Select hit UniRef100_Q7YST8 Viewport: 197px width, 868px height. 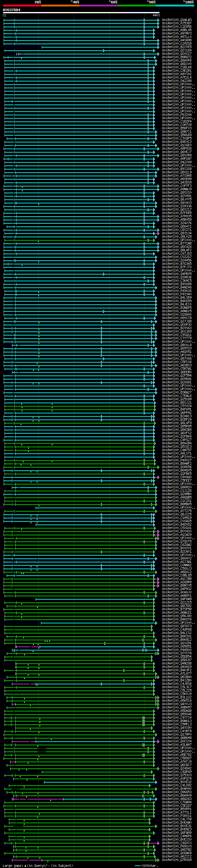[177, 653]
